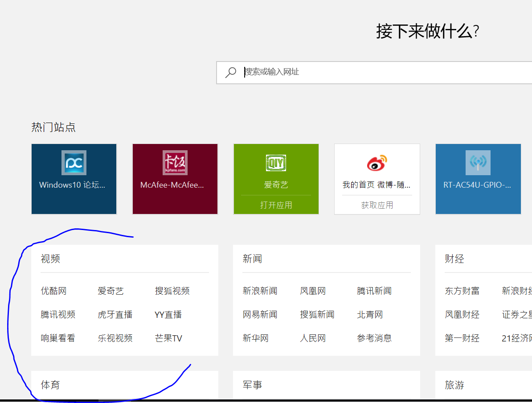Click the router signal icon on RT-AC54U tile
The height and width of the screenshot is (403, 532).
[478, 163]
